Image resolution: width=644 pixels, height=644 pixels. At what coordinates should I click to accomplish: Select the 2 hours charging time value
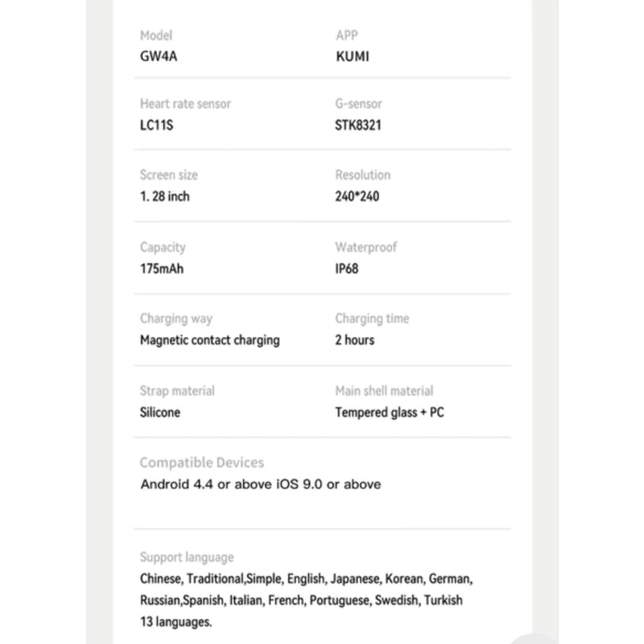pyautogui.click(x=355, y=340)
